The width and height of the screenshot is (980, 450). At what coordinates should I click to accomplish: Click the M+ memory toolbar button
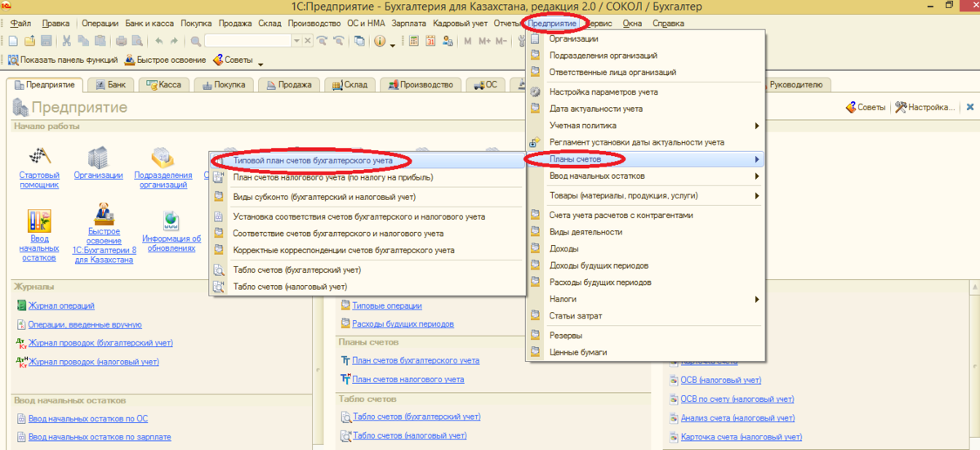pyautogui.click(x=484, y=41)
